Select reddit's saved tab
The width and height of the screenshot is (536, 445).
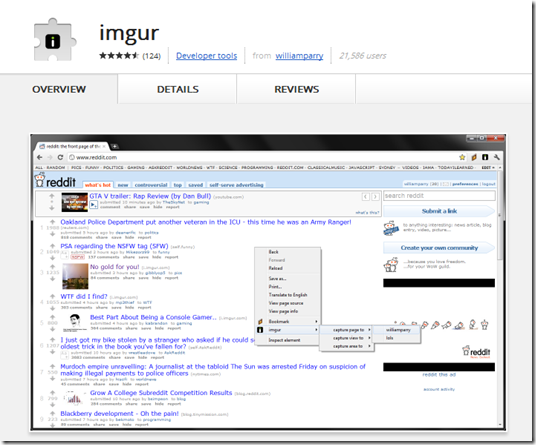pyautogui.click(x=196, y=185)
